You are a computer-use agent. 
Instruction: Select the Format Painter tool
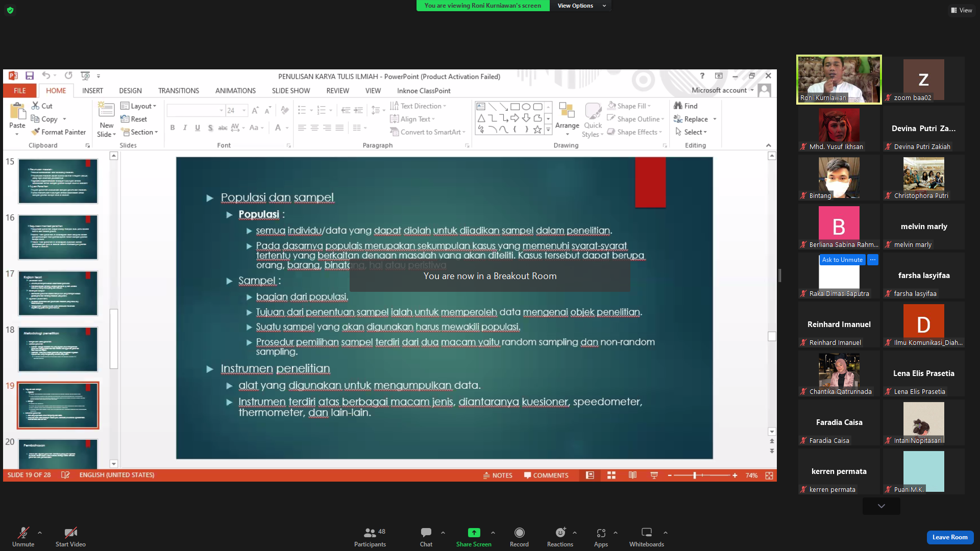point(58,132)
